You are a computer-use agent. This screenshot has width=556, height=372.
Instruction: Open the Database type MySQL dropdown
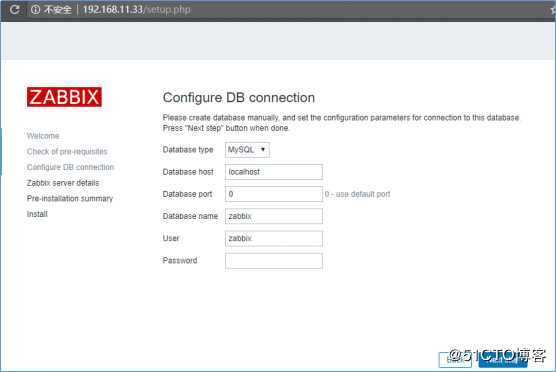click(247, 150)
